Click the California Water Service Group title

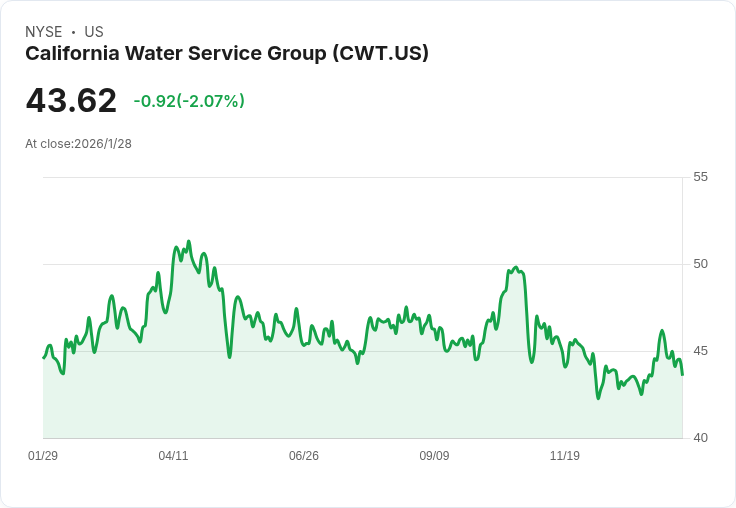click(227, 53)
